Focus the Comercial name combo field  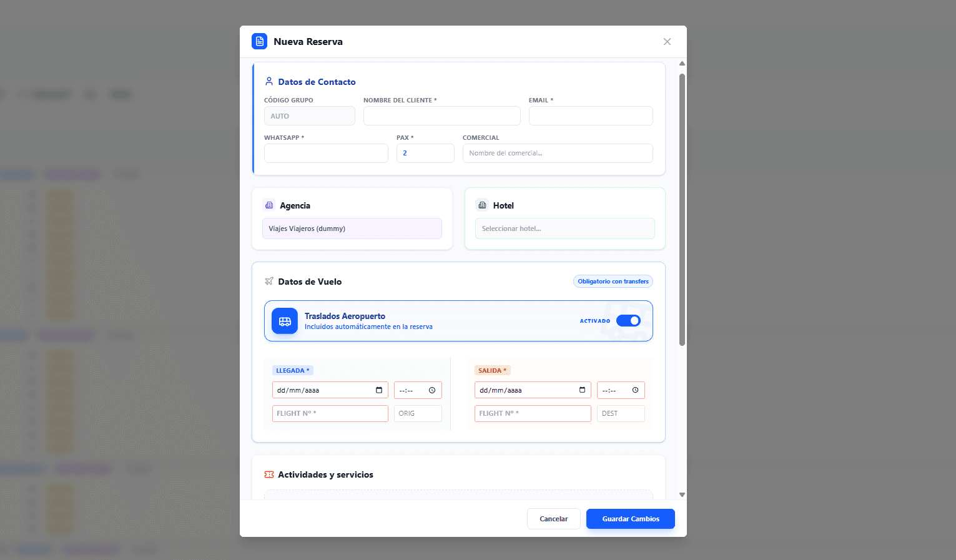[557, 153]
